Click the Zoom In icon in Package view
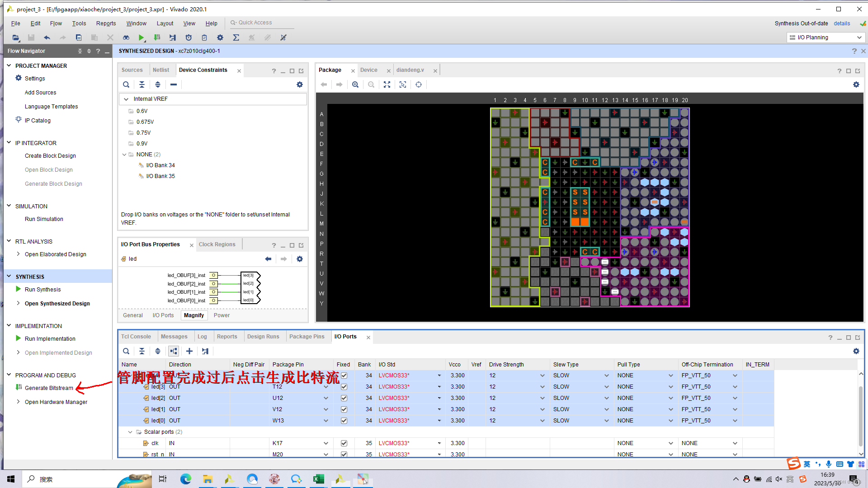868x488 pixels. pos(355,84)
